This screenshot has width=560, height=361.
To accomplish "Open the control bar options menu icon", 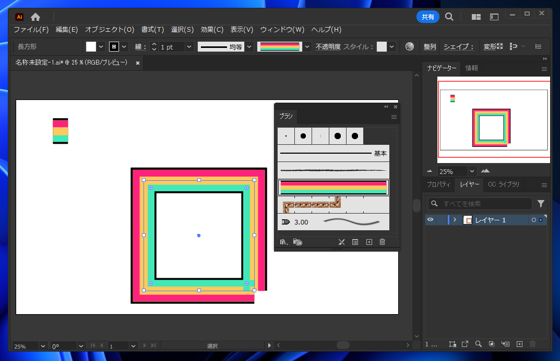I will pos(538,46).
